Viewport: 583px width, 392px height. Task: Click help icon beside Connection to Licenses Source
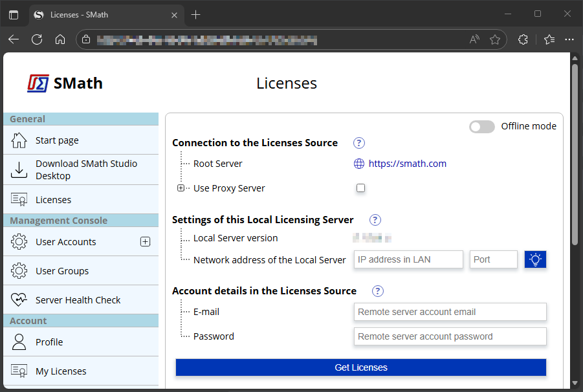tap(359, 143)
